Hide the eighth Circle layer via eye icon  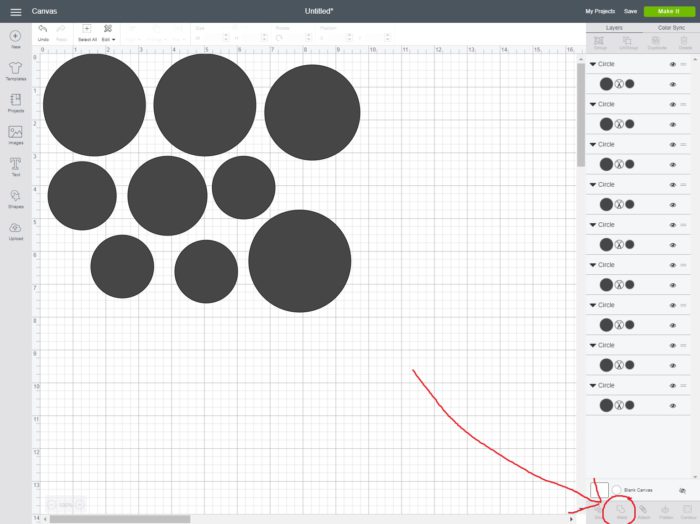point(673,345)
